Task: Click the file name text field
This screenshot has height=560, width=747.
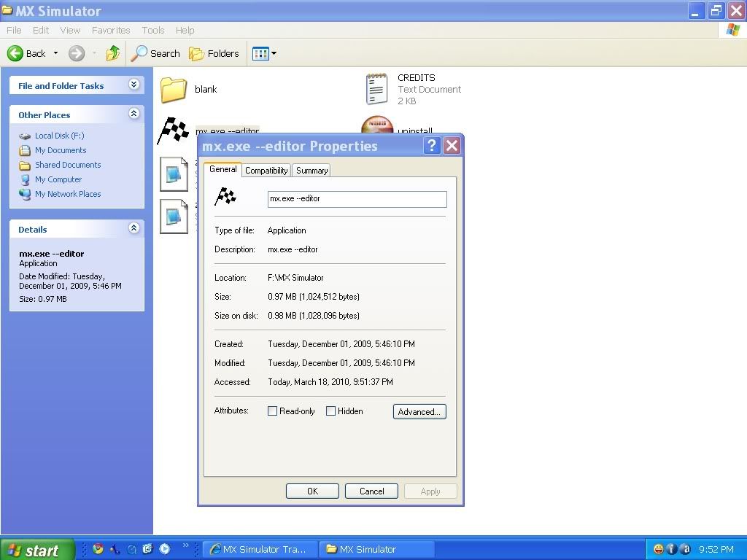Action: 357,199
